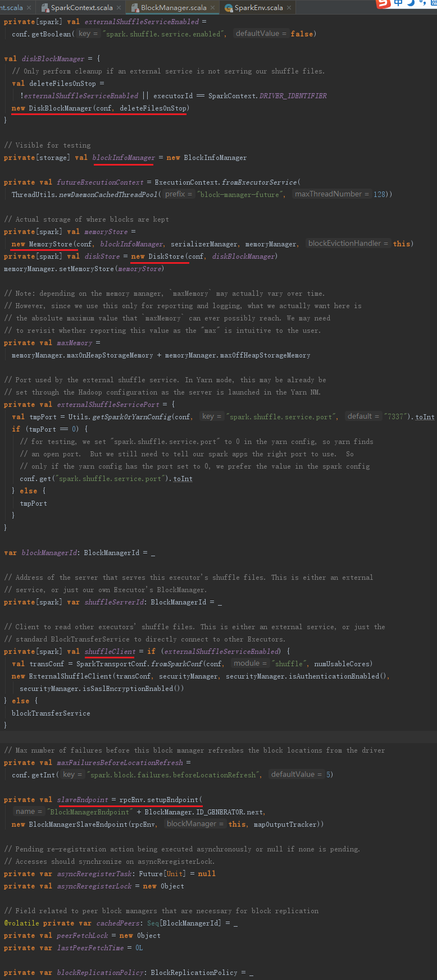The width and height of the screenshot is (437, 980).
Task: Click isSaslEncryptionEnabled call
Action: click(128, 689)
